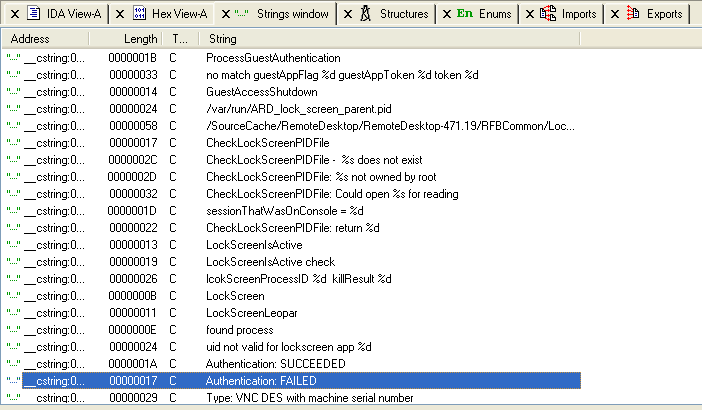The height and width of the screenshot is (410, 702).
Task: Sort by the Length column header
Action: point(126,39)
